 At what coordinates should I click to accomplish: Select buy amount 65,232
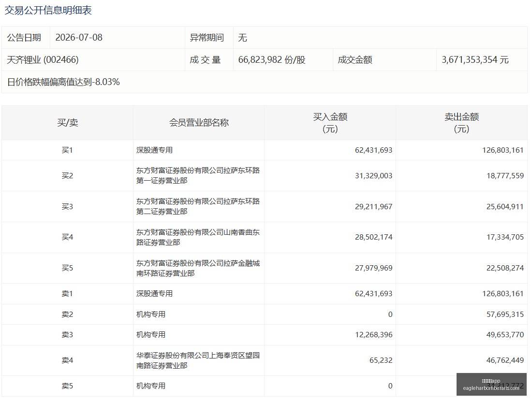381,360
